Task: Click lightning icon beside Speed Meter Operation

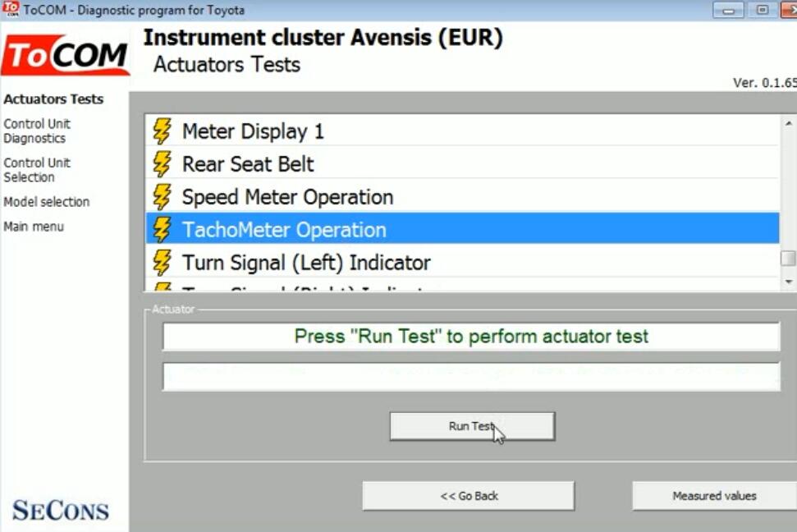Action: (x=163, y=197)
